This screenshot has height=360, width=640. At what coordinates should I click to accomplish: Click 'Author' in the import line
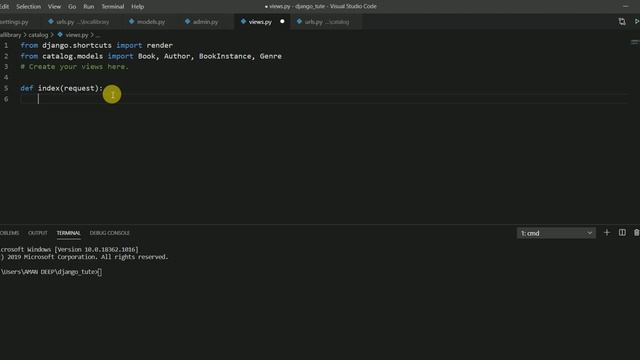tap(177, 56)
